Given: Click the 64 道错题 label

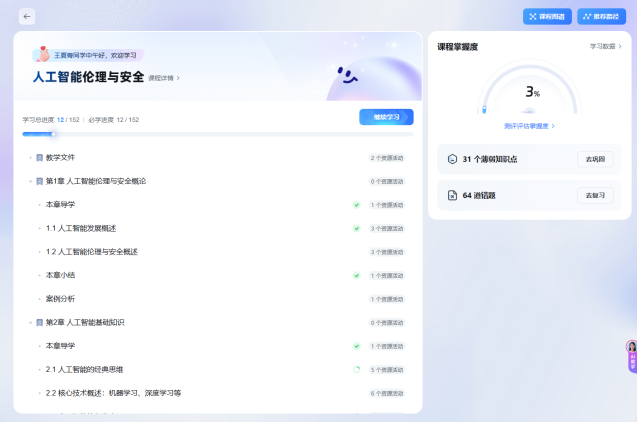Looking at the screenshot, I should [x=479, y=195].
